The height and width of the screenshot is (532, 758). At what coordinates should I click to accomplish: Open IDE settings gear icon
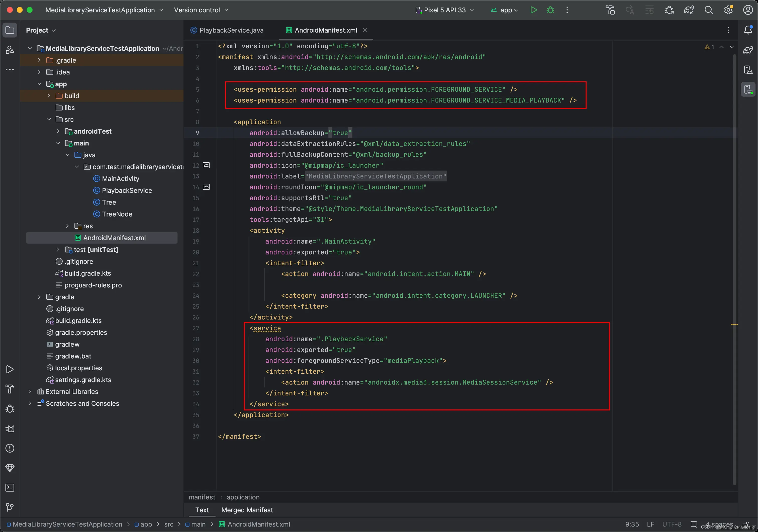(728, 10)
